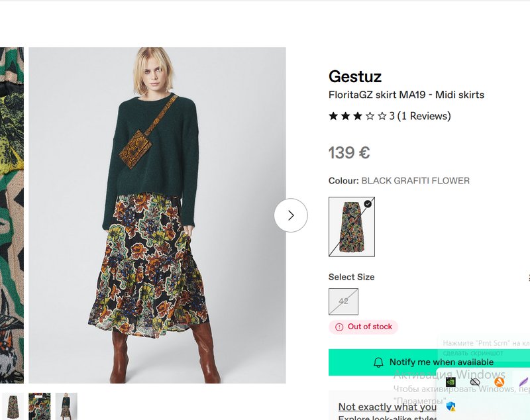Select the fabric close-up thumbnail
Viewport: 530px width, 420px height.
40,405
